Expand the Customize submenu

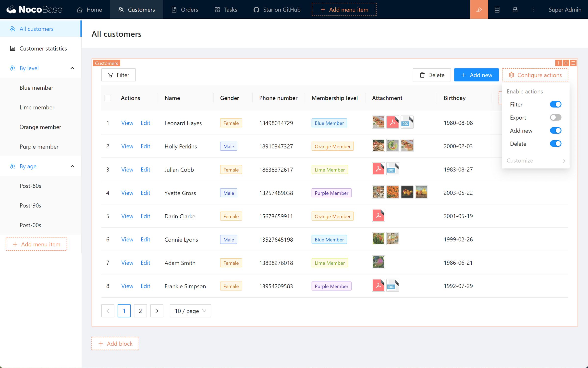point(535,160)
